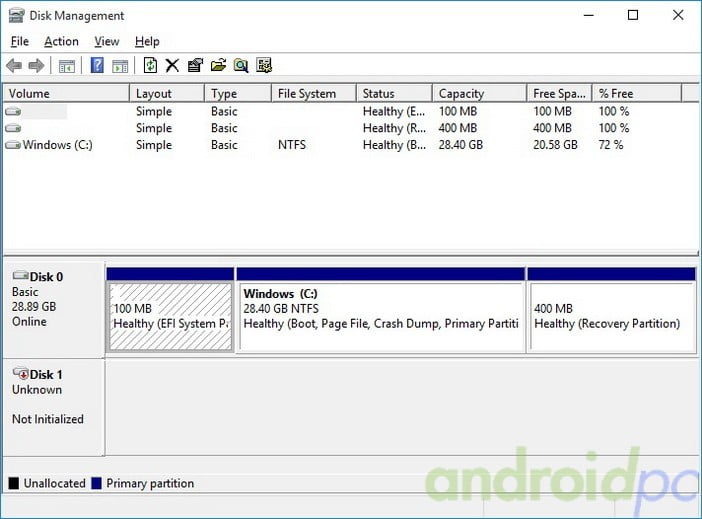Click the Delete (X) toolbar icon
The image size is (702, 519).
tap(172, 66)
